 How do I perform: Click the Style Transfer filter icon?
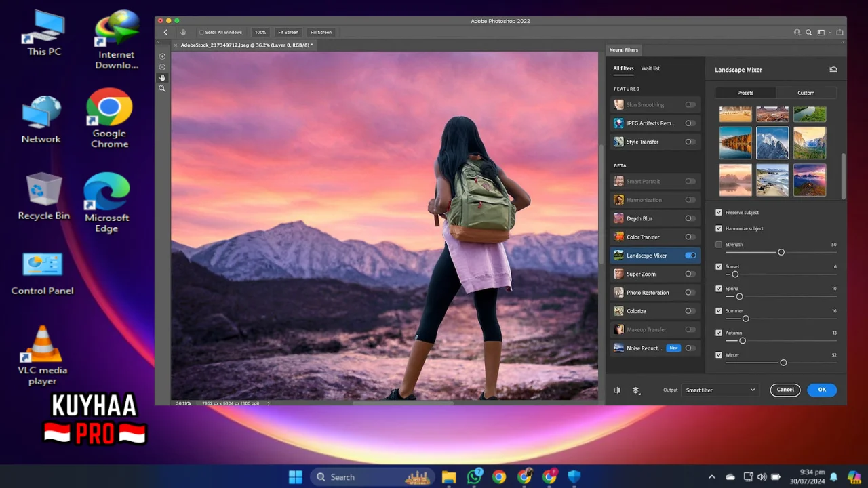618,142
